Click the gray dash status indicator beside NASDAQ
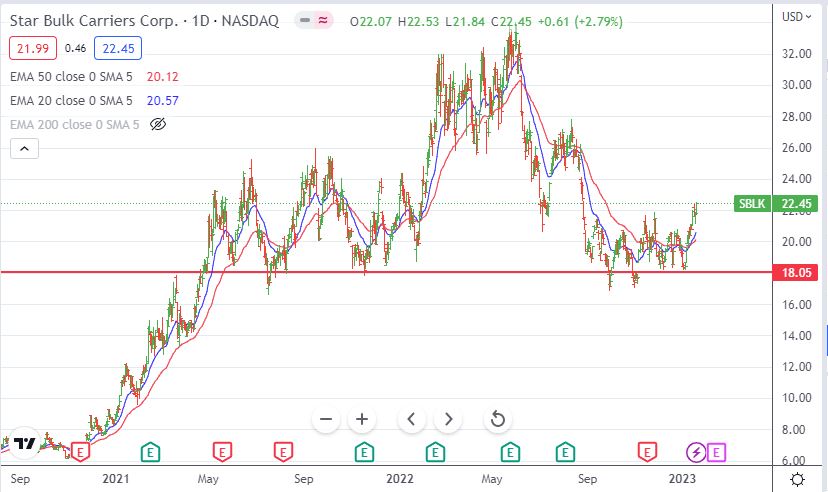 [305, 21]
